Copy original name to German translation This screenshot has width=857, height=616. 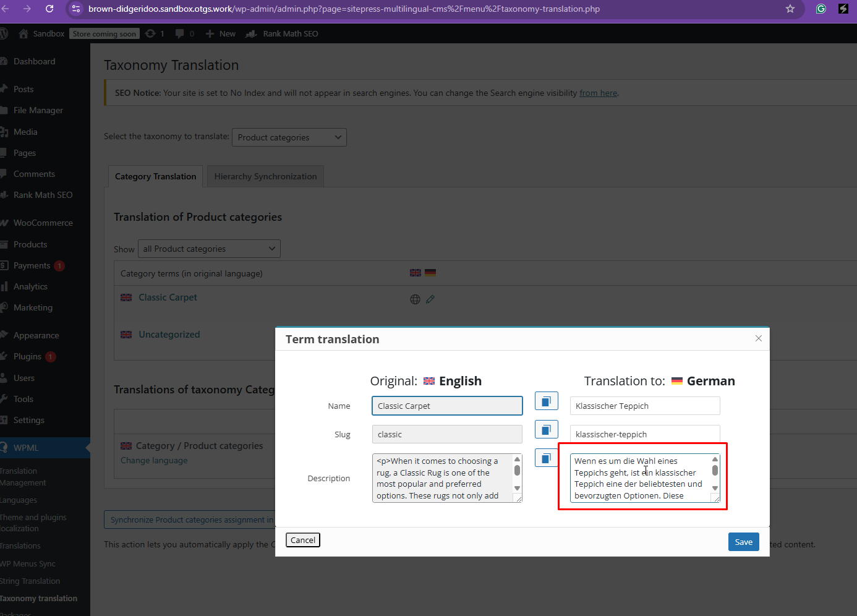click(547, 401)
